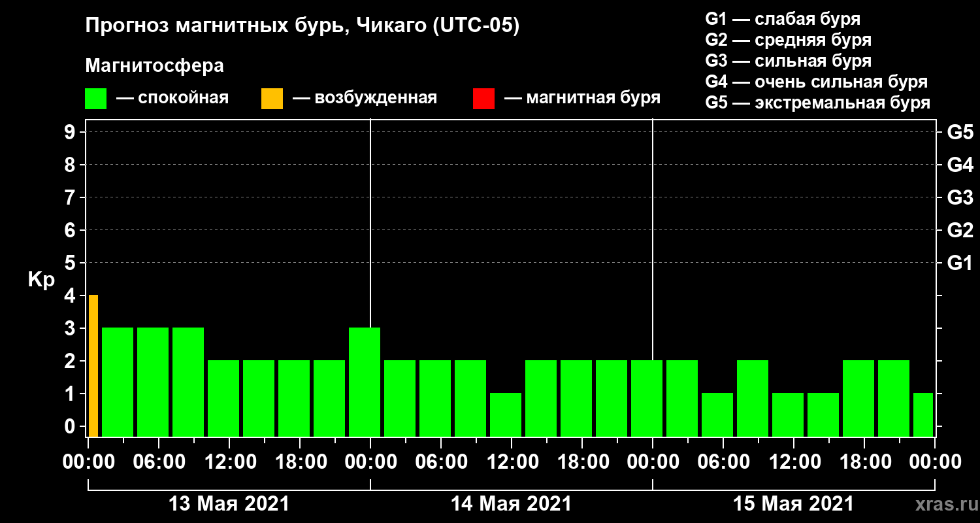The height and width of the screenshot is (523, 980).
Task: Select the orange Kp 4 bar
Action: pyautogui.click(x=93, y=365)
